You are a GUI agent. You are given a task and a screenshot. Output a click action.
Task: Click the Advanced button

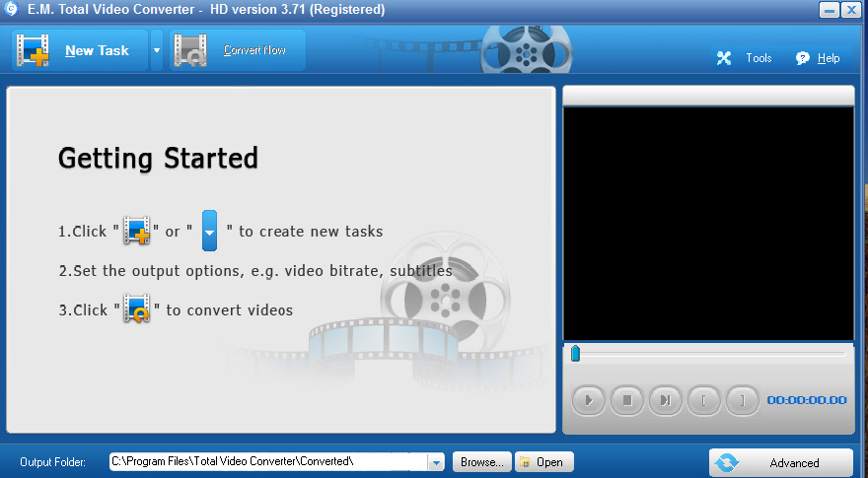(x=780, y=462)
